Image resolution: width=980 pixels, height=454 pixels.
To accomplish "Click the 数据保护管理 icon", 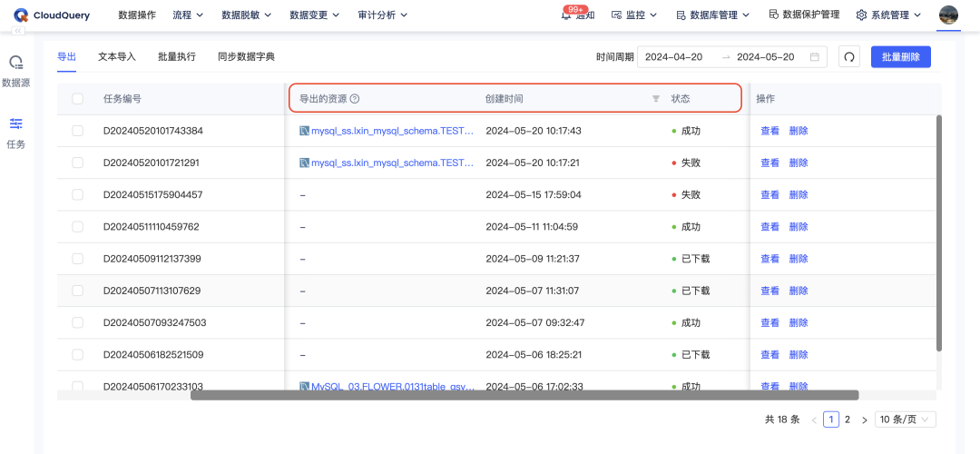I will [x=773, y=15].
